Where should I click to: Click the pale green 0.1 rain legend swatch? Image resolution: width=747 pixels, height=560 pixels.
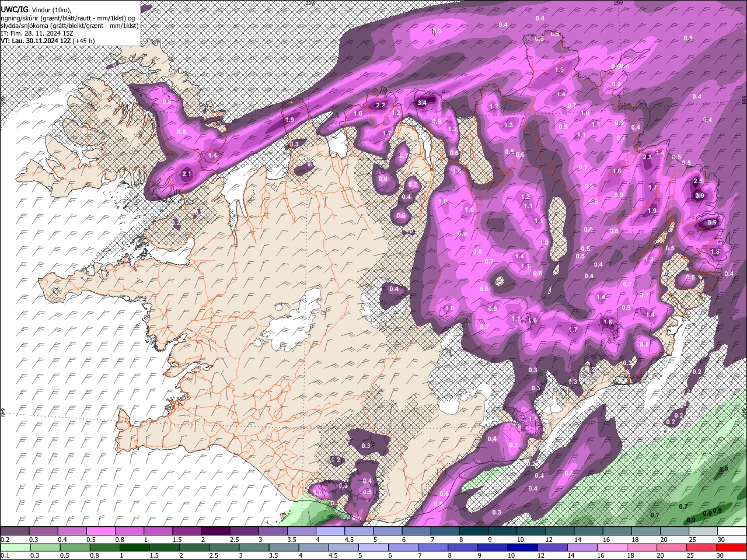[x=15, y=547]
